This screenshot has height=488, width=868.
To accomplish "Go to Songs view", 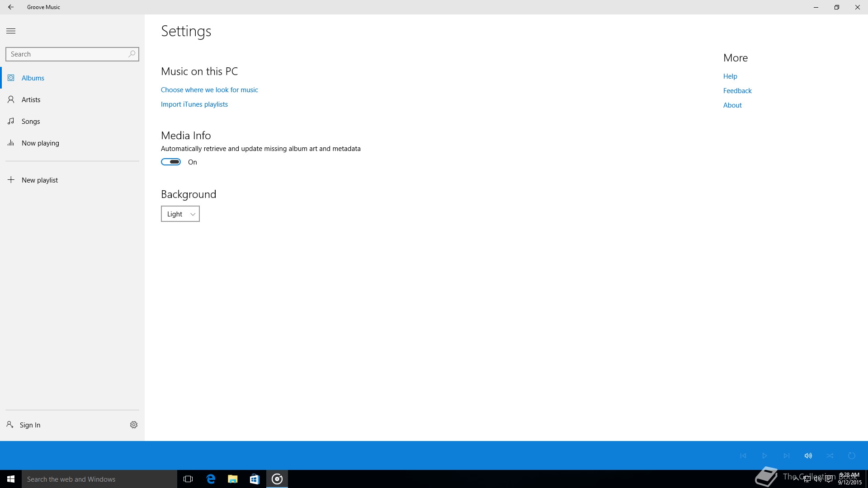I will coord(72,121).
